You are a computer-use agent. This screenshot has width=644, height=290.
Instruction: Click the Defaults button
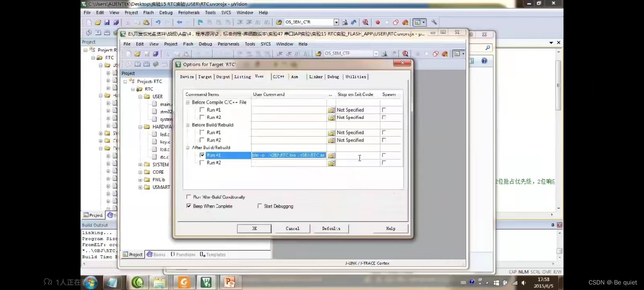331,228
